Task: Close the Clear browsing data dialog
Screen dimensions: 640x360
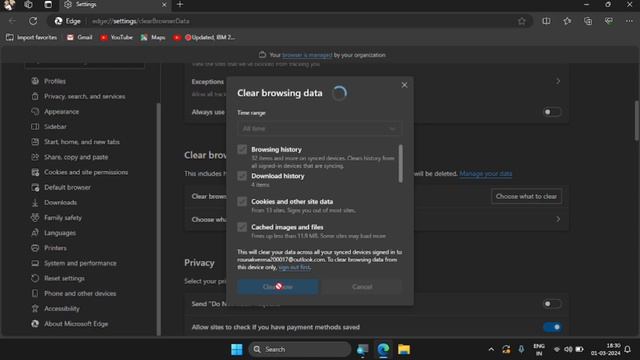Action: [404, 85]
